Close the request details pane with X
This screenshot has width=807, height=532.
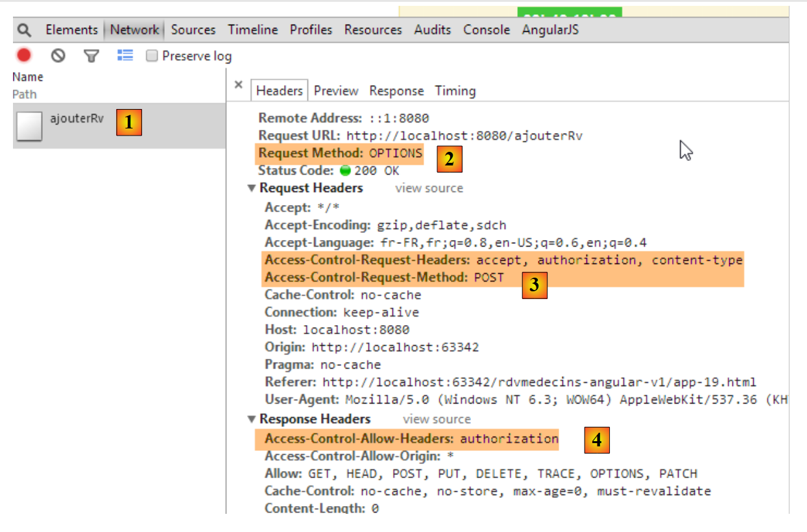pos(238,85)
